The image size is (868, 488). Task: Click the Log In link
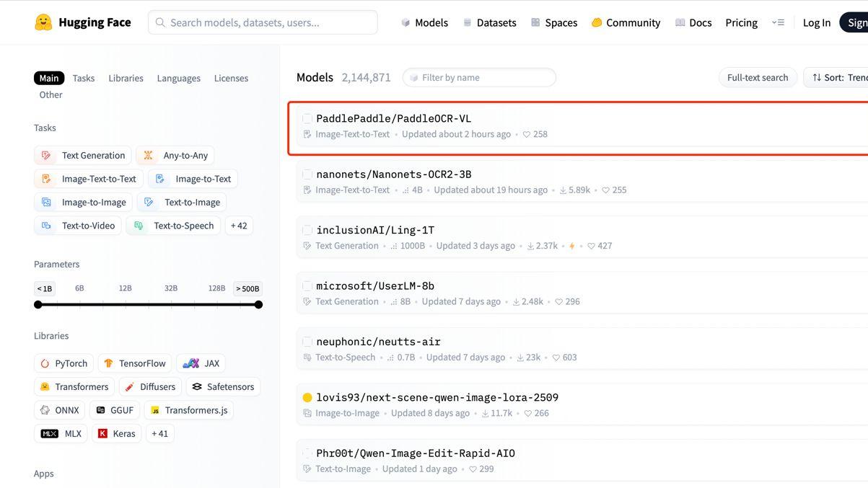pyautogui.click(x=816, y=22)
